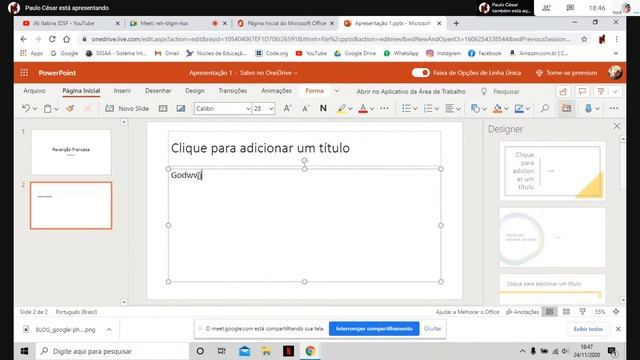Open more font options ellipsis
Screen dimensions: 640x360
point(384,108)
